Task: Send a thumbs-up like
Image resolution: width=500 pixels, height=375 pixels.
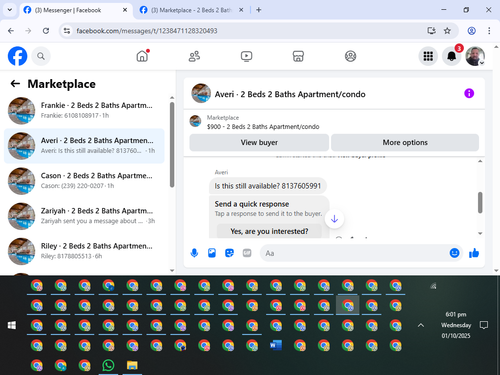Action: point(474,253)
